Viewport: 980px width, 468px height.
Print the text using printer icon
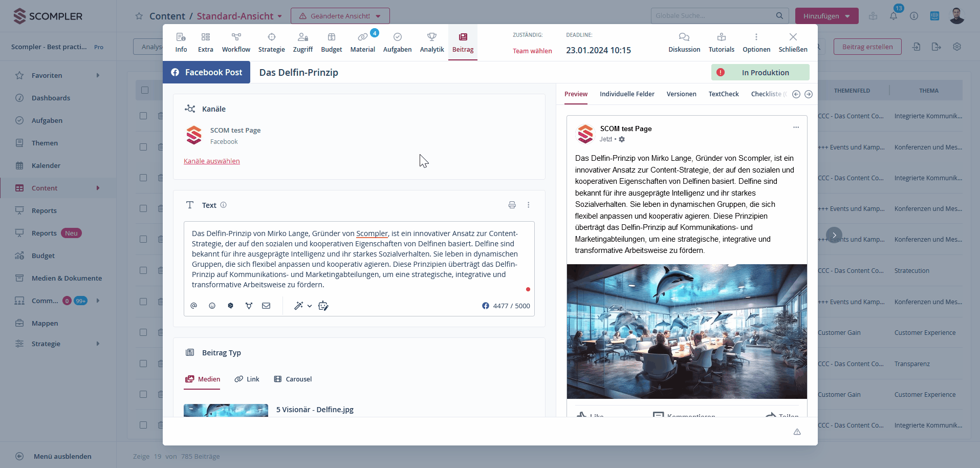pos(512,205)
